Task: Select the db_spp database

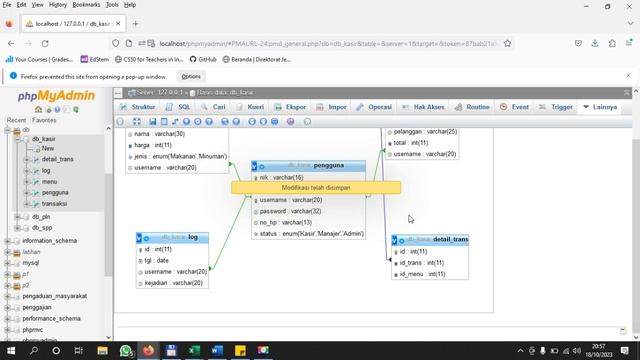Action: [x=42, y=228]
